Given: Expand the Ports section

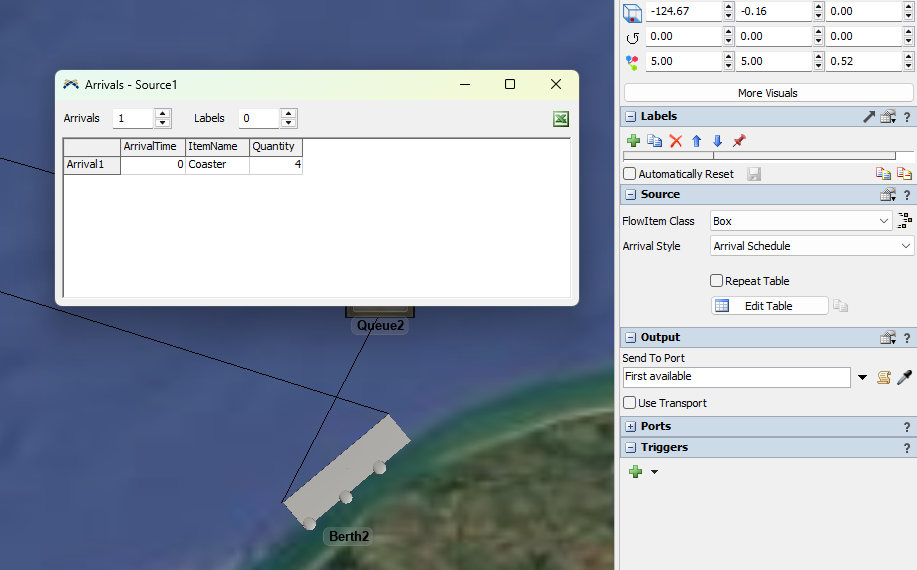Looking at the screenshot, I should click(x=630, y=427).
